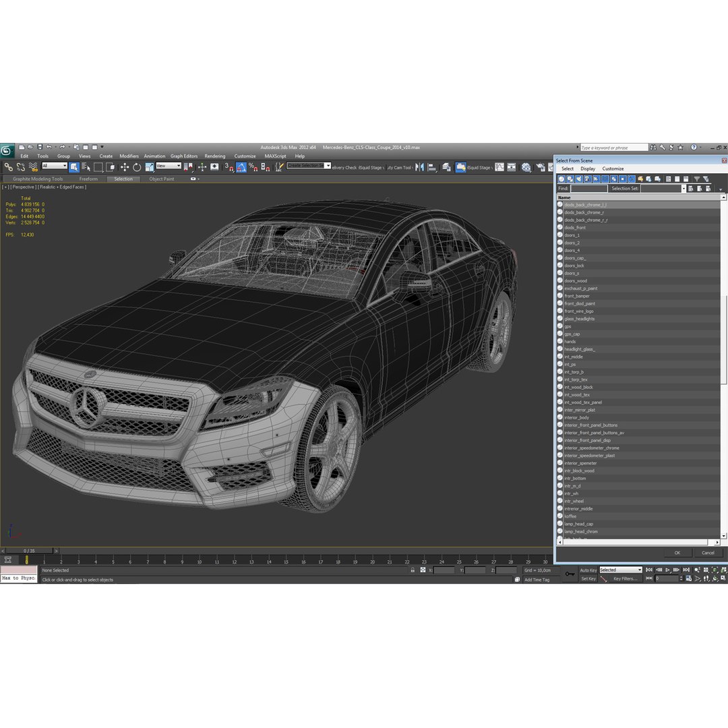728x728 pixels.
Task: Click the Play Animation button
Action: click(x=667, y=570)
